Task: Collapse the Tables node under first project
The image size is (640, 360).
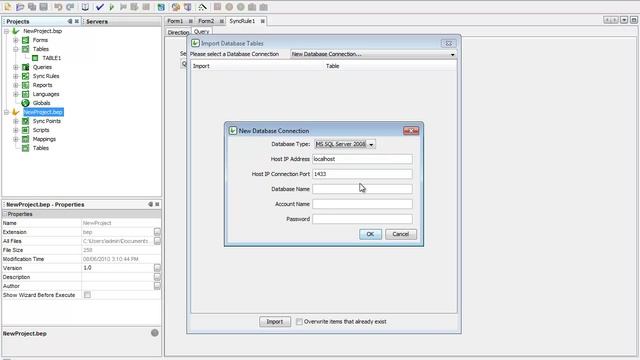Action: (x=16, y=49)
